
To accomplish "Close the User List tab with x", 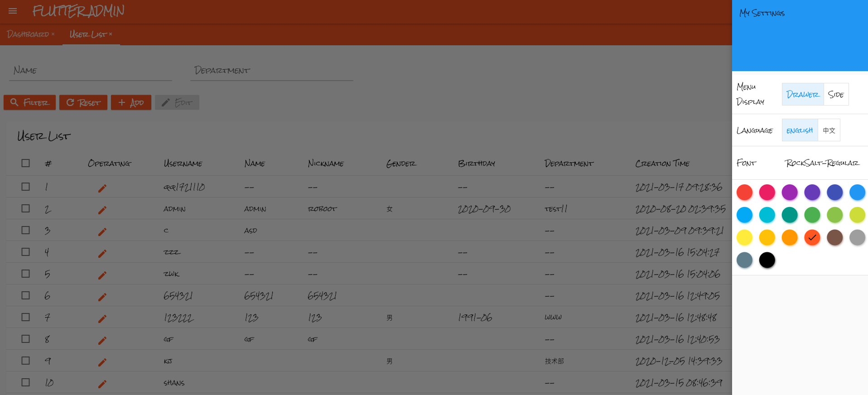I will pos(111,34).
